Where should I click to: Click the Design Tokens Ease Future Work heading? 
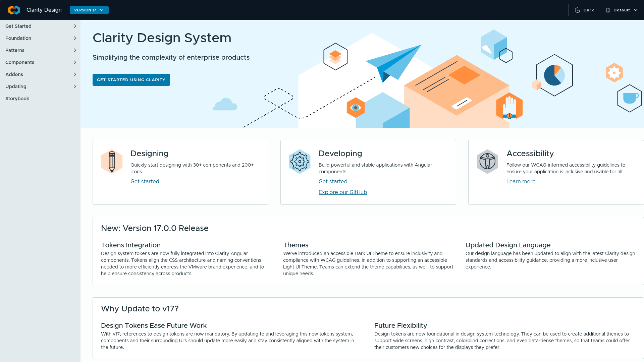pyautogui.click(x=154, y=325)
